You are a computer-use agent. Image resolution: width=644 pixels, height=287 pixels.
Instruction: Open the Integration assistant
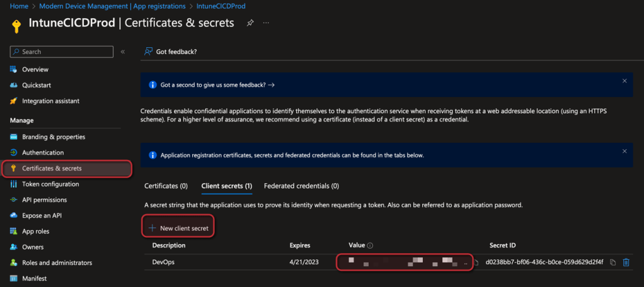point(50,101)
